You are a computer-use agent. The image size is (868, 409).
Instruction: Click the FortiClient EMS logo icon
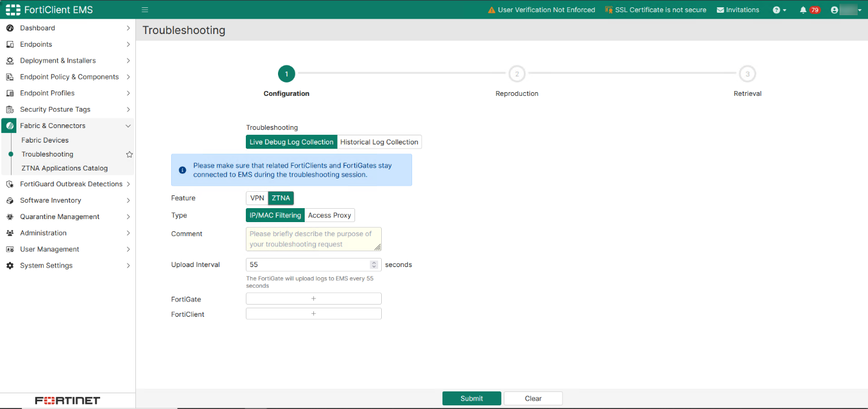(13, 10)
